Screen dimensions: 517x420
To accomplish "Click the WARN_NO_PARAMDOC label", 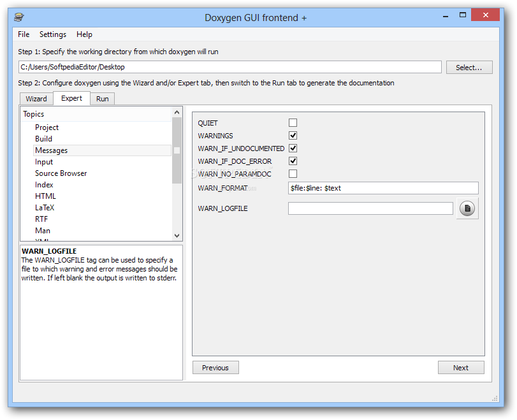I will [235, 174].
